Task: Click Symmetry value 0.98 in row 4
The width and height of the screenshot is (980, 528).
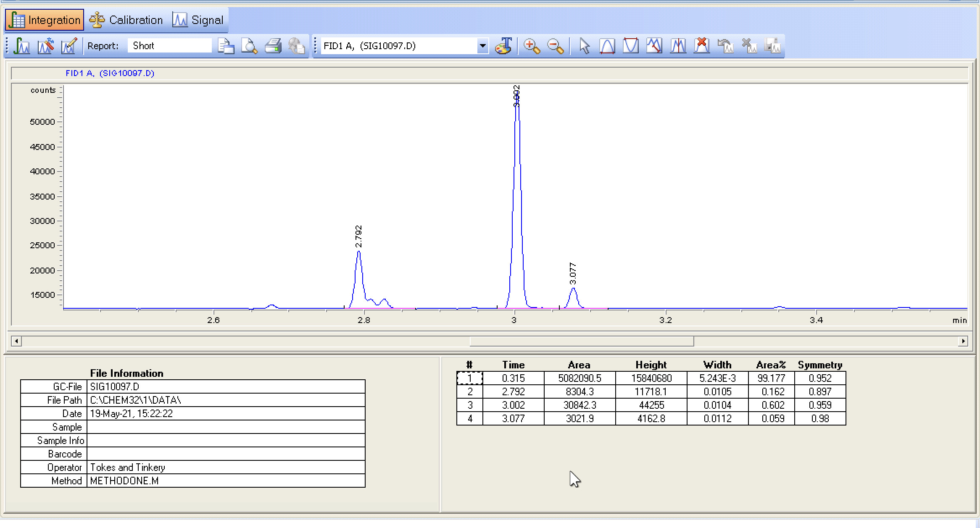Action: pyautogui.click(x=820, y=418)
